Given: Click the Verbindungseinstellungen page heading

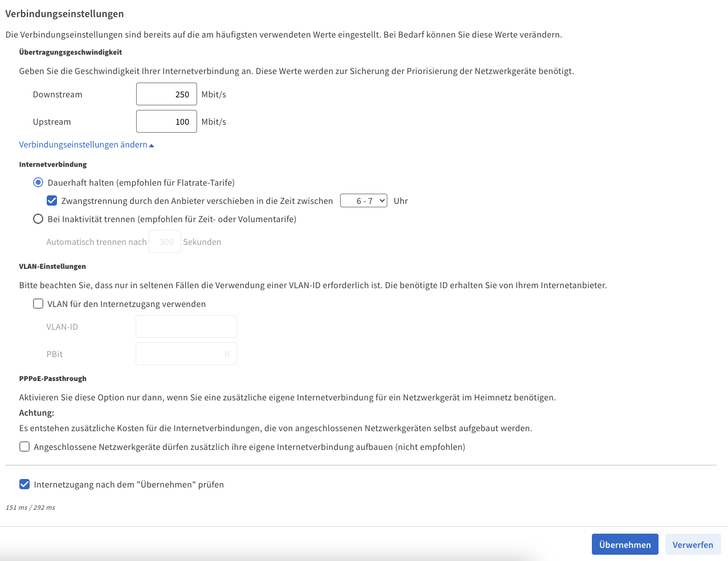Looking at the screenshot, I should point(64,14).
